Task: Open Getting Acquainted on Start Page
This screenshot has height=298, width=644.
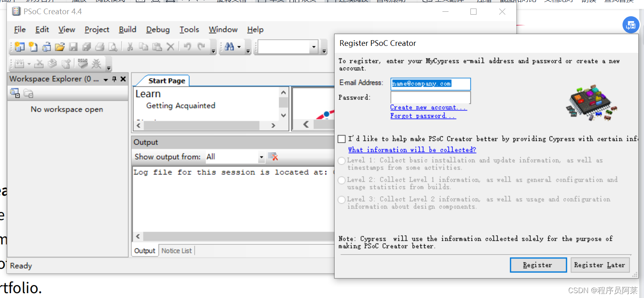Action: click(181, 106)
